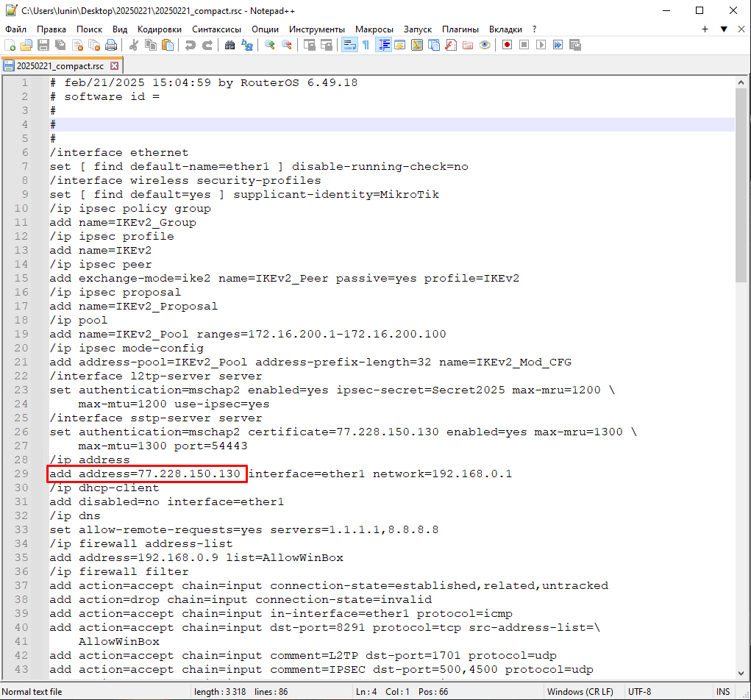The width and height of the screenshot is (751, 700).
Task: Open the Файл menu
Action: point(15,29)
